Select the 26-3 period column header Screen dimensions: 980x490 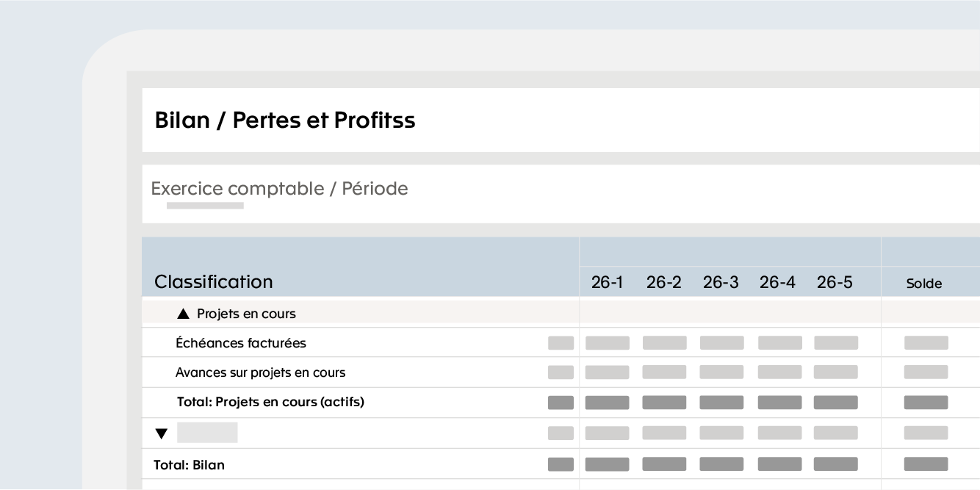tap(721, 282)
